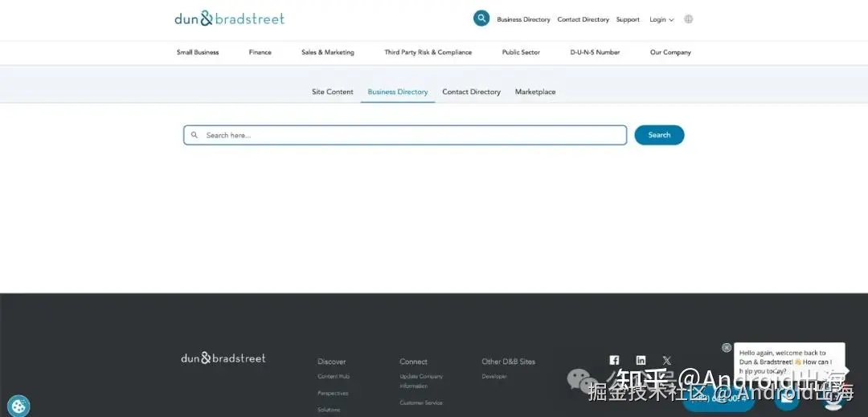Open Developer footer link
The width and height of the screenshot is (868, 417).
493,377
